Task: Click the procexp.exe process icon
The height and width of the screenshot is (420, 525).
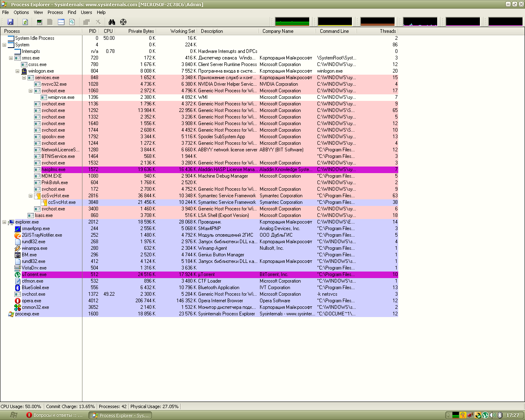Action: [x=11, y=314]
